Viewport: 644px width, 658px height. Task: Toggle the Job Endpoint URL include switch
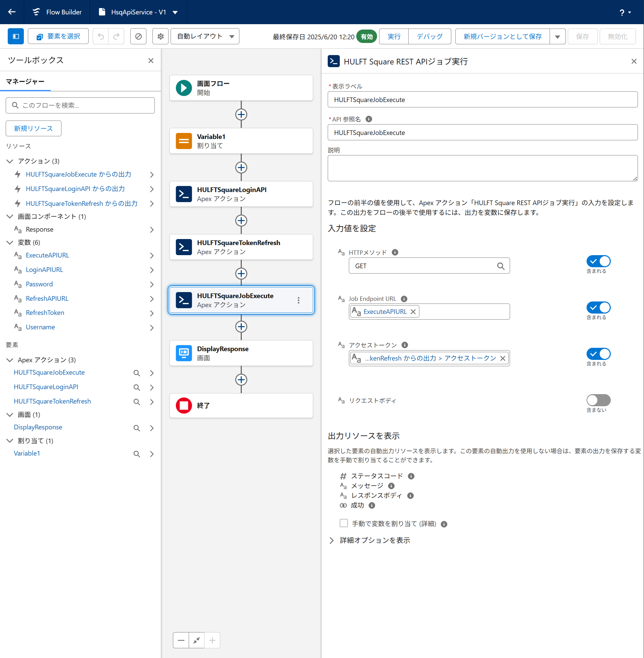(598, 308)
